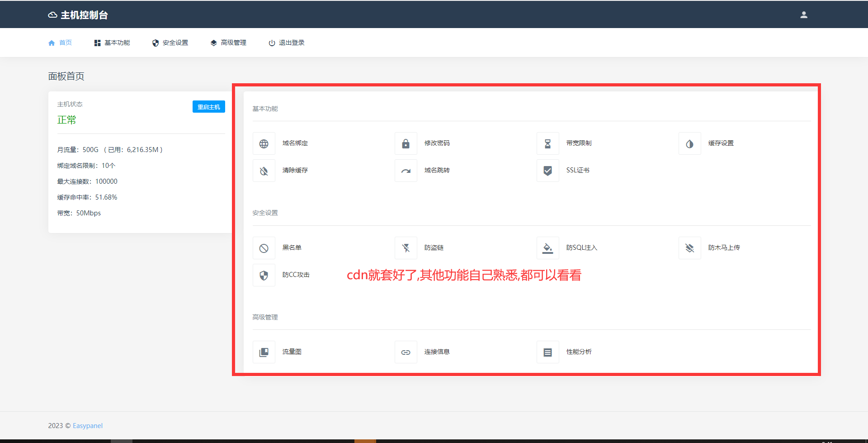Open the 性能分析 list icon

[547, 352]
